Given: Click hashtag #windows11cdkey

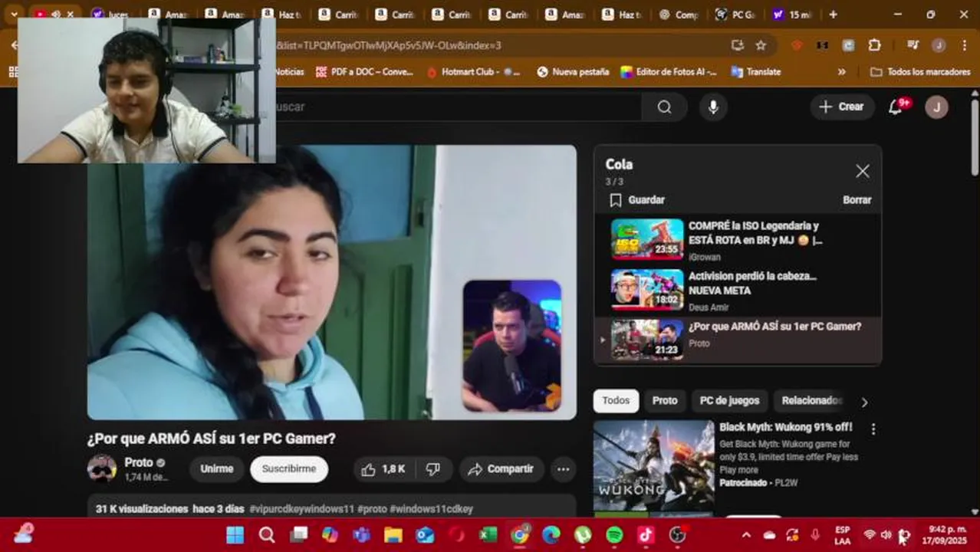Looking at the screenshot, I should (431, 509).
